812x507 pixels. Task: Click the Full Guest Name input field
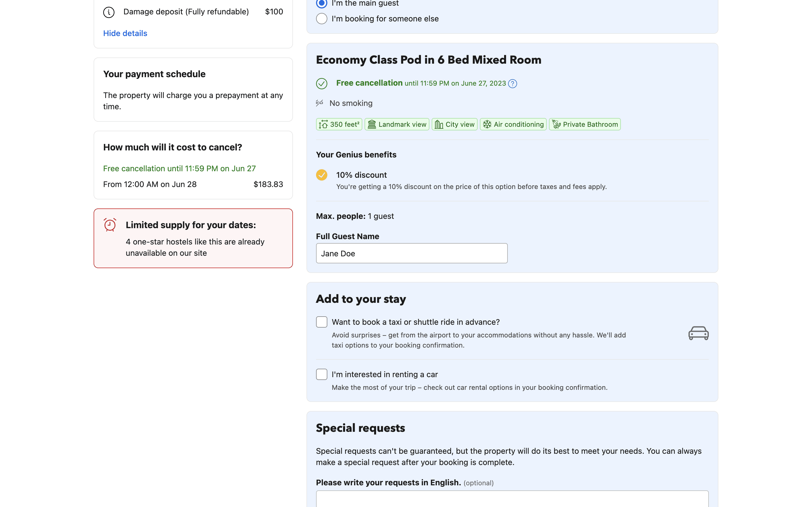point(411,253)
